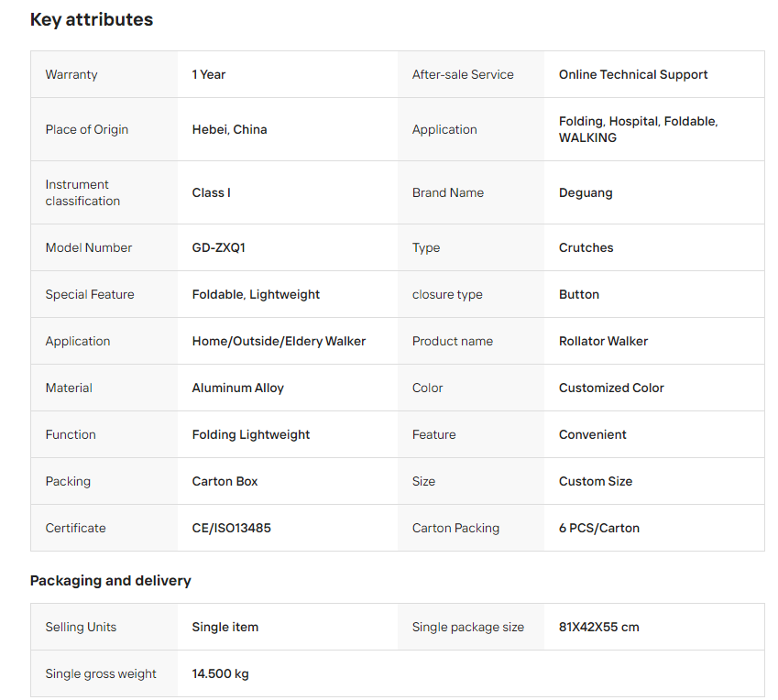The width and height of the screenshot is (778, 700).
Task: Select the "Foldable, Lightweight" feature value
Action: [256, 294]
